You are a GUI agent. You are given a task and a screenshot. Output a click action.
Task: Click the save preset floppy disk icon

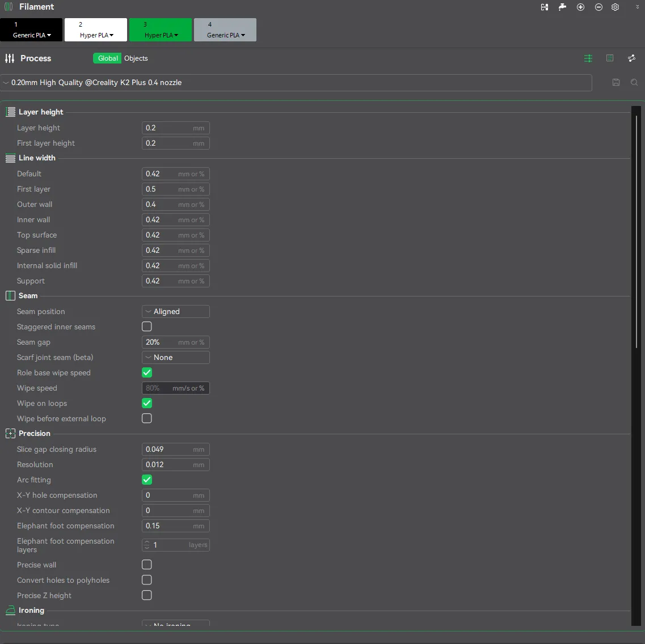616,82
